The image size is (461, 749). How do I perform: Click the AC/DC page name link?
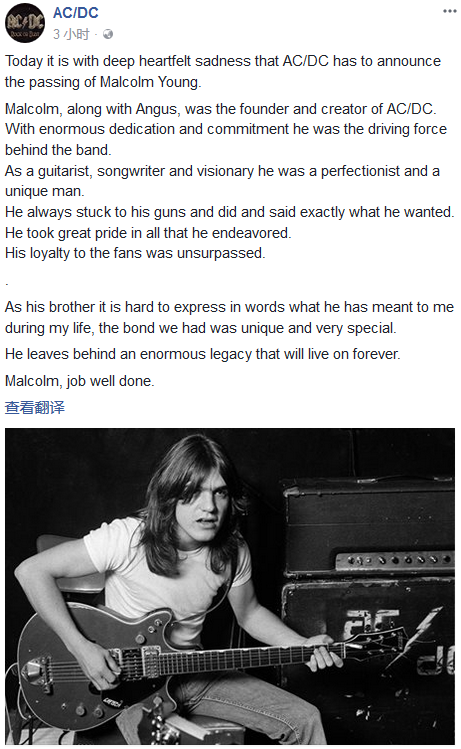tap(75, 13)
